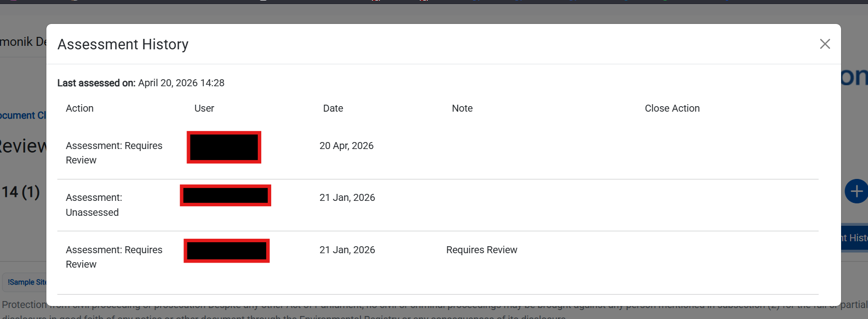
Task: Click the Assessment History dialog title
Action: [x=123, y=44]
